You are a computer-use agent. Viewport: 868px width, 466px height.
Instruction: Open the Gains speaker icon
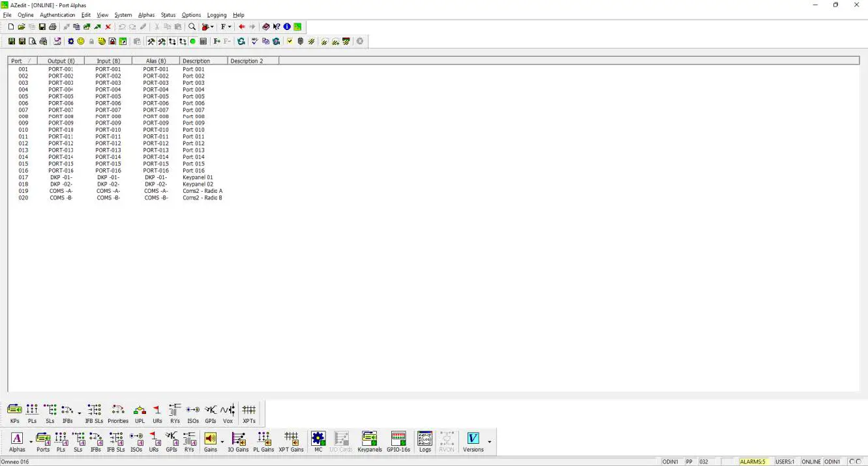pos(211,442)
